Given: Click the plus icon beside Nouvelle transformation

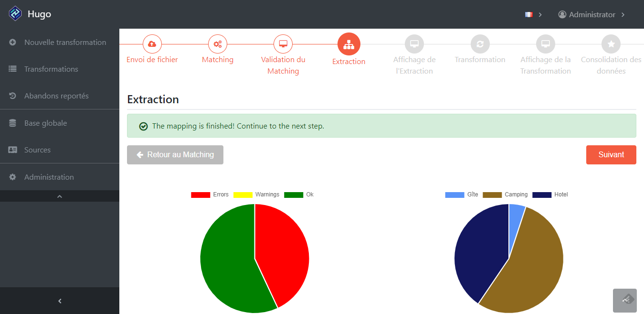Looking at the screenshot, I should click(x=13, y=43).
